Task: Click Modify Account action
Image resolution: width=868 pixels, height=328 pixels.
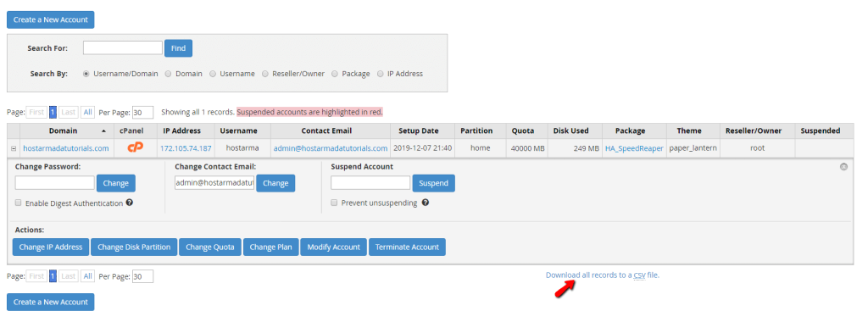Action: click(334, 247)
